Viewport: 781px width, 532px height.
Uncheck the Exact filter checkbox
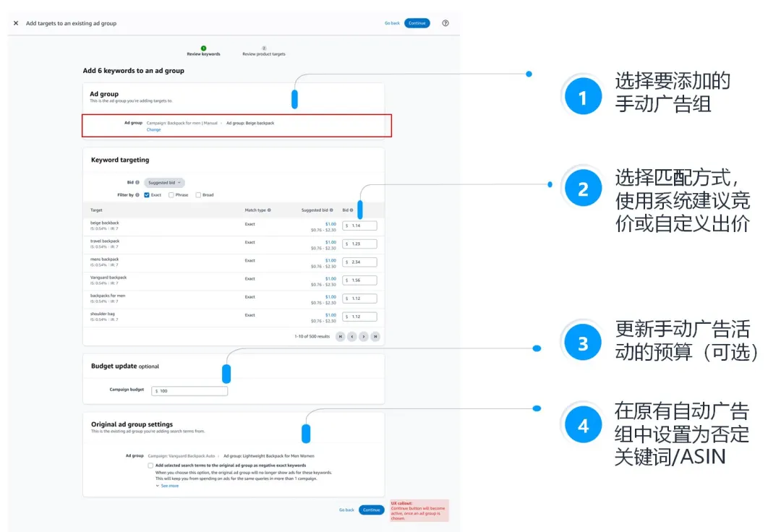click(146, 195)
